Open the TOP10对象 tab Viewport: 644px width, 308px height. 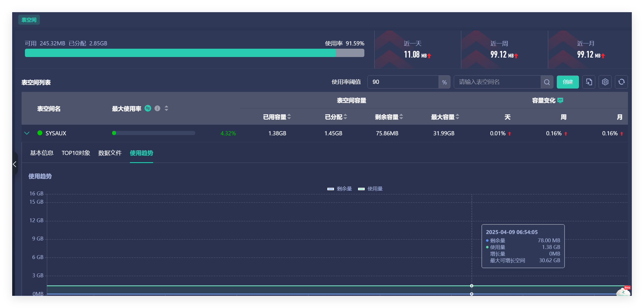76,153
